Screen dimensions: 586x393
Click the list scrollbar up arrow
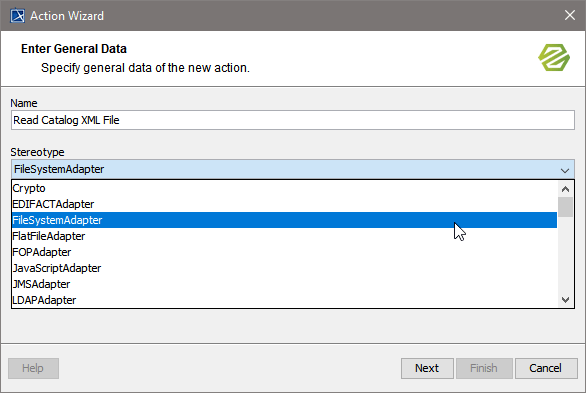coord(565,189)
